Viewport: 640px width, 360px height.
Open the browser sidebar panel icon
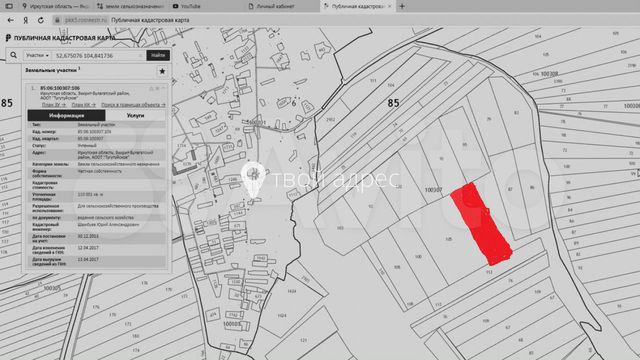tap(9, 6)
